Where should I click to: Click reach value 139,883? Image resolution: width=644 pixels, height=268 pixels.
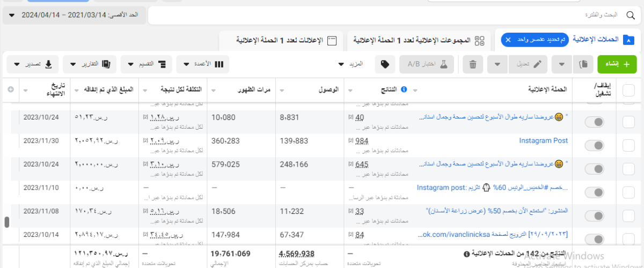[295, 141]
